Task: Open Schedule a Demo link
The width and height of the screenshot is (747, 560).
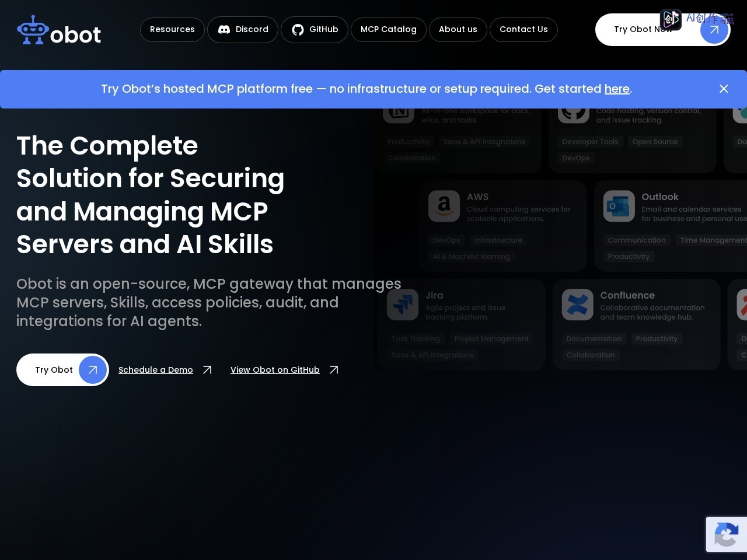Action: click(x=156, y=370)
